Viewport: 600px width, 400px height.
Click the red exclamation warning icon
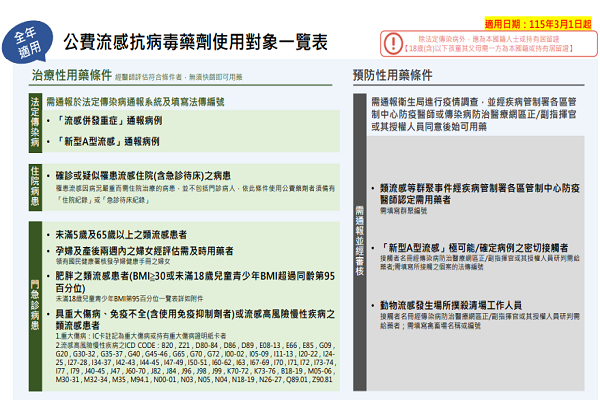click(393, 44)
